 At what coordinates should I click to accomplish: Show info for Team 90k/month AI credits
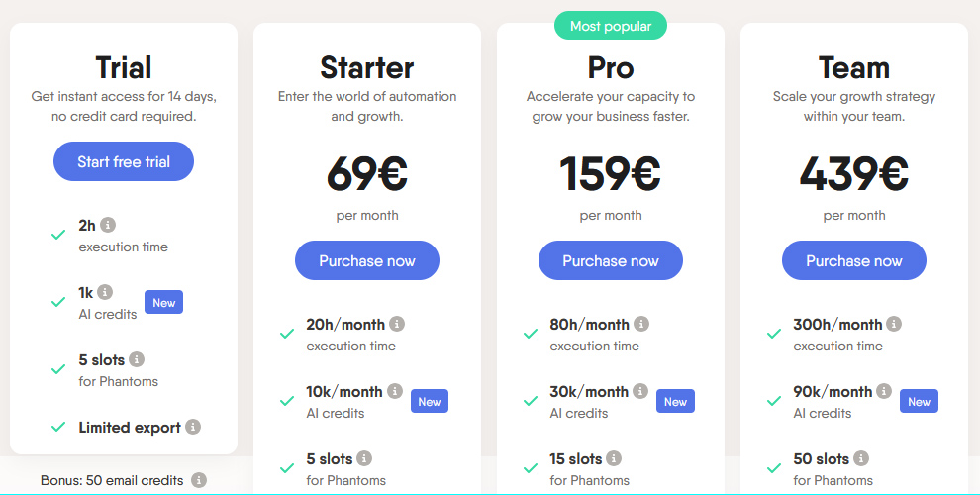coord(884,391)
